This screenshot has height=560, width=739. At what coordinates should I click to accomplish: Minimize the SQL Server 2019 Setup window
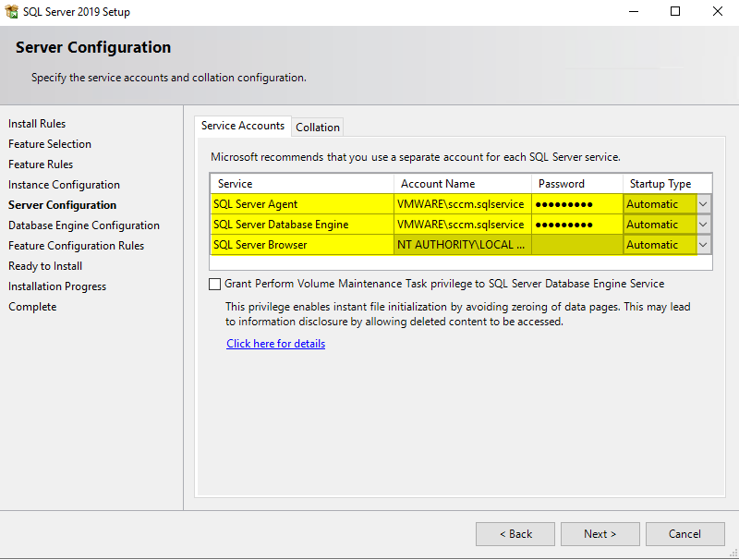click(x=633, y=12)
